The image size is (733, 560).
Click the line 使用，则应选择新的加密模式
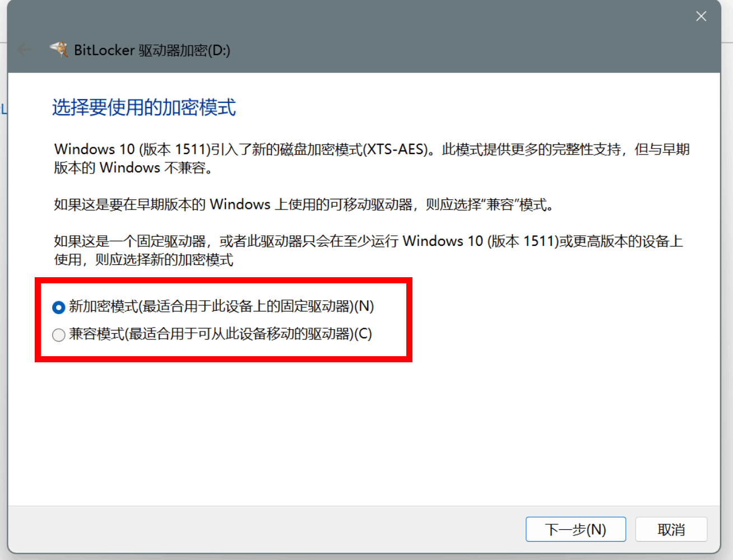tap(143, 260)
